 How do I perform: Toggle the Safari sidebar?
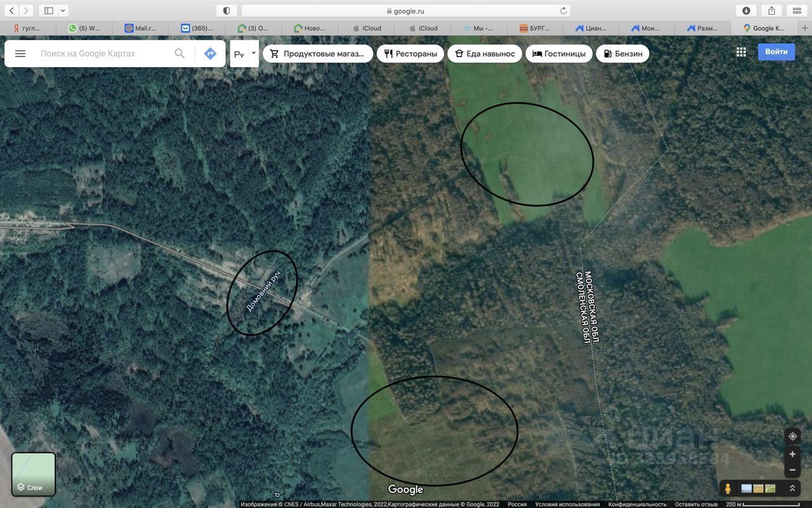click(x=49, y=11)
